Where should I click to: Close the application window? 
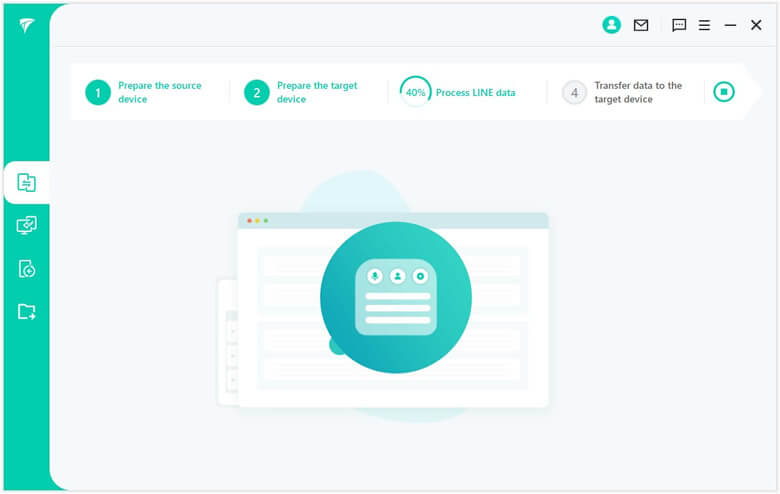756,25
